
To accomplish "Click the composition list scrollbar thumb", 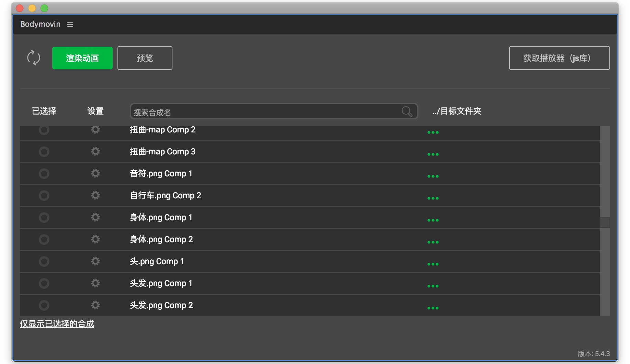I will pos(605,222).
